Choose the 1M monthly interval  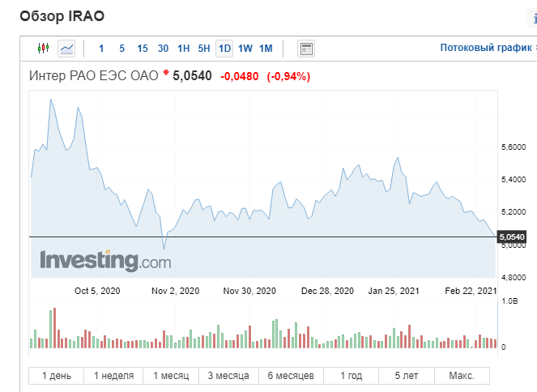click(x=266, y=49)
